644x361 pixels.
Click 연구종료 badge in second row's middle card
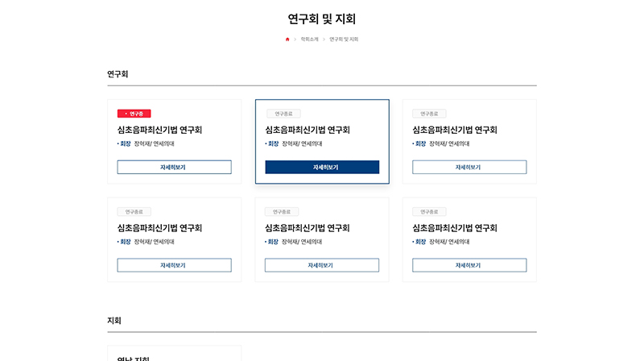pos(282,212)
